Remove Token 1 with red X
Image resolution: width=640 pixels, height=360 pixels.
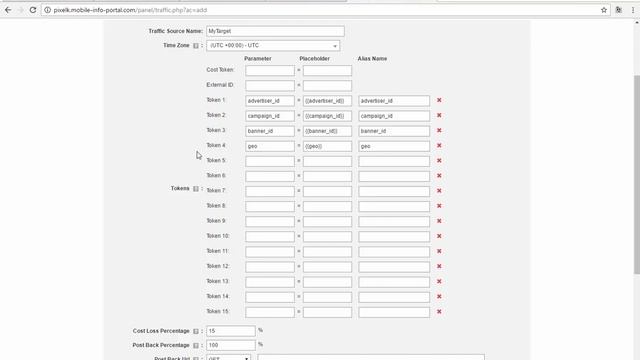(x=439, y=100)
